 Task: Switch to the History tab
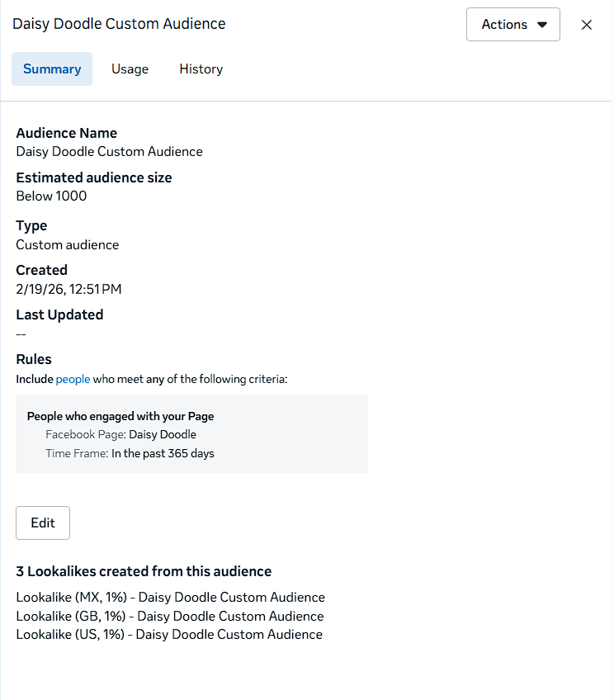point(201,69)
